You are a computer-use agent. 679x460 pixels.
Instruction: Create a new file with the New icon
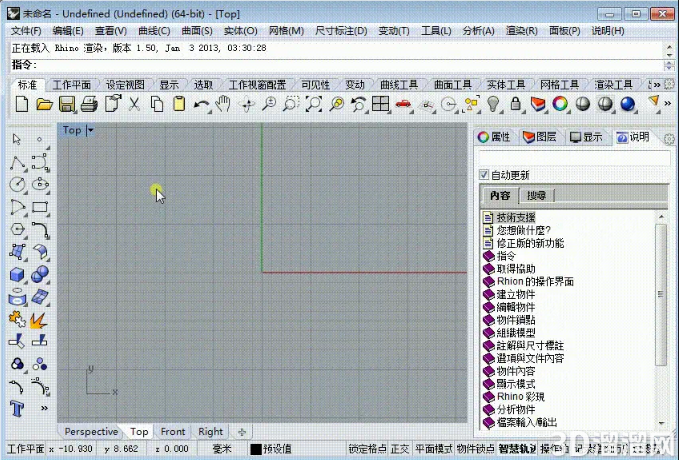[x=22, y=104]
